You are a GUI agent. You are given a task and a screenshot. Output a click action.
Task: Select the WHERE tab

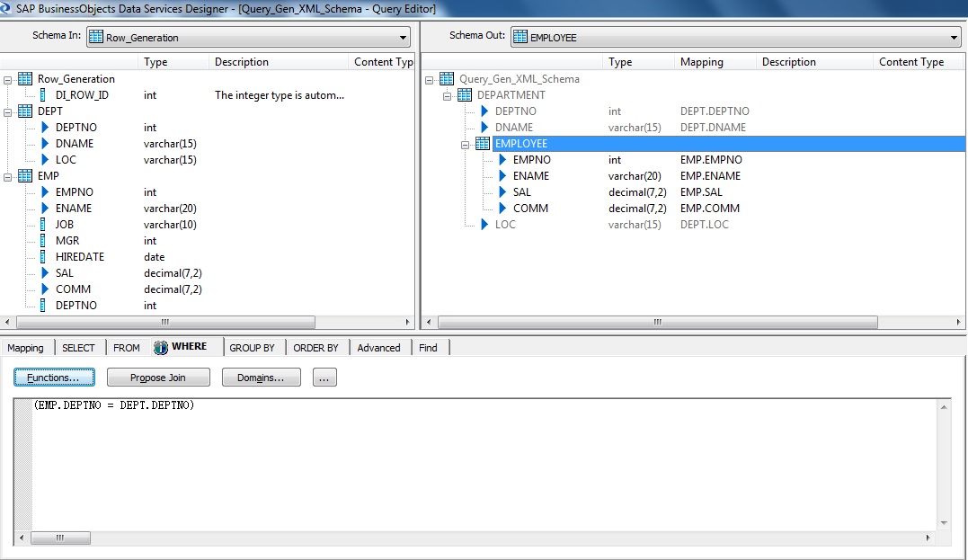pos(188,346)
